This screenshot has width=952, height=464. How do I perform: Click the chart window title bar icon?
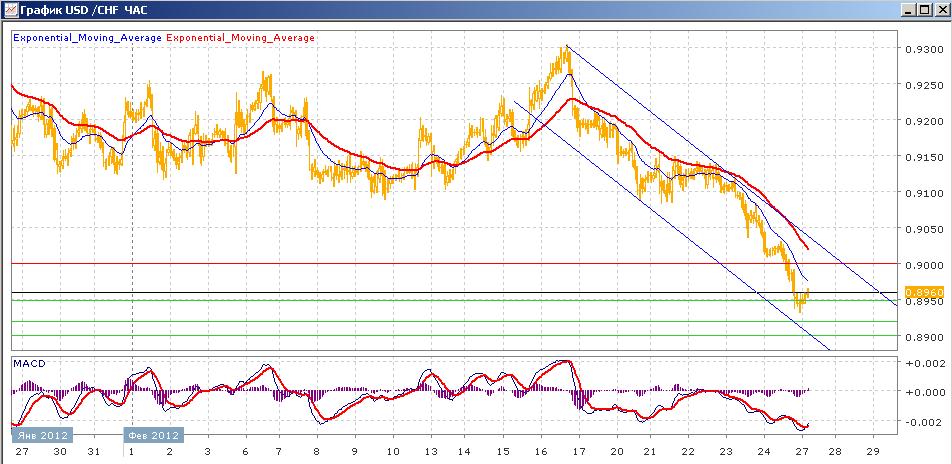10,10
